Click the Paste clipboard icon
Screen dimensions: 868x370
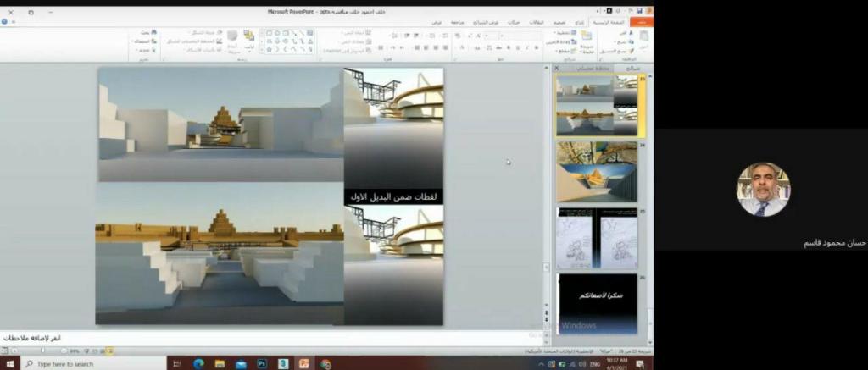click(x=643, y=41)
